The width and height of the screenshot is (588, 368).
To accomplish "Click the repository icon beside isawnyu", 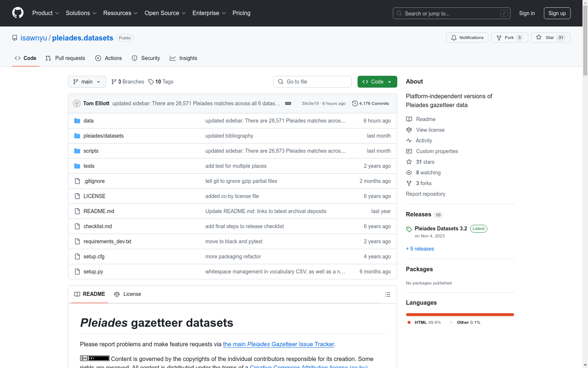I will [x=15, y=38].
